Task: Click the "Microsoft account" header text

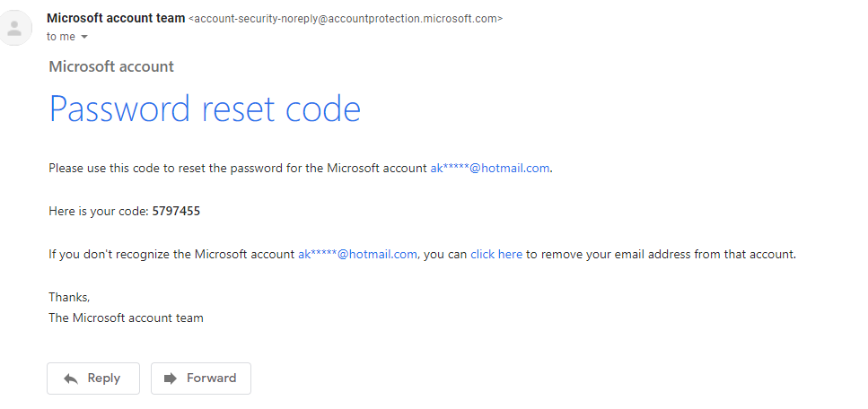Action: click(111, 66)
